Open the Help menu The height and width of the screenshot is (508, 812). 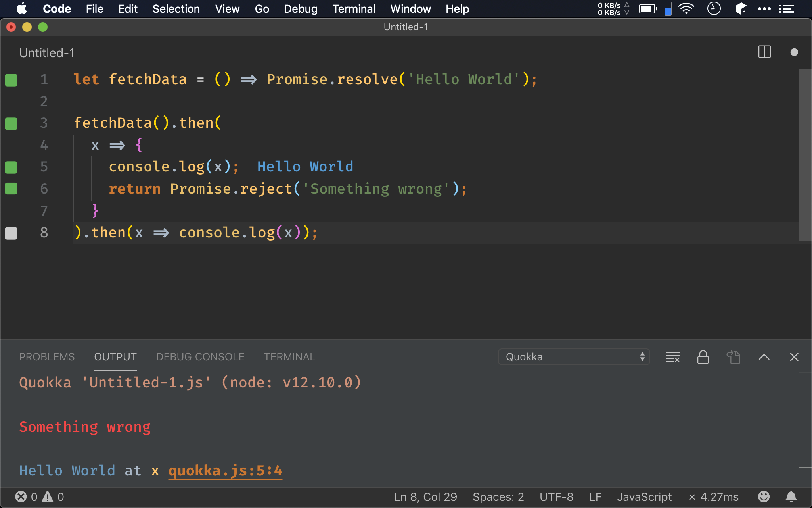[457, 9]
